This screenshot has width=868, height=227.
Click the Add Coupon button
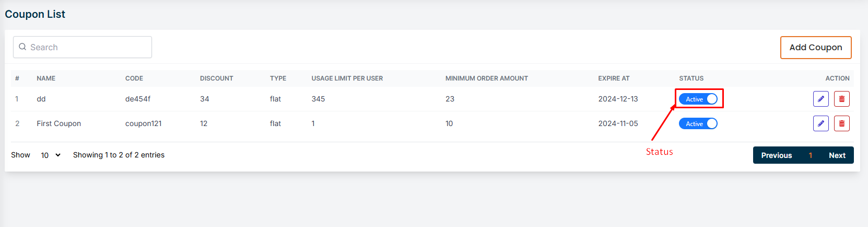tap(815, 48)
